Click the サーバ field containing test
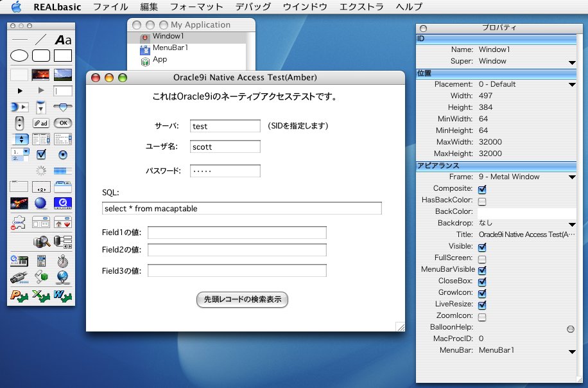 (225, 126)
